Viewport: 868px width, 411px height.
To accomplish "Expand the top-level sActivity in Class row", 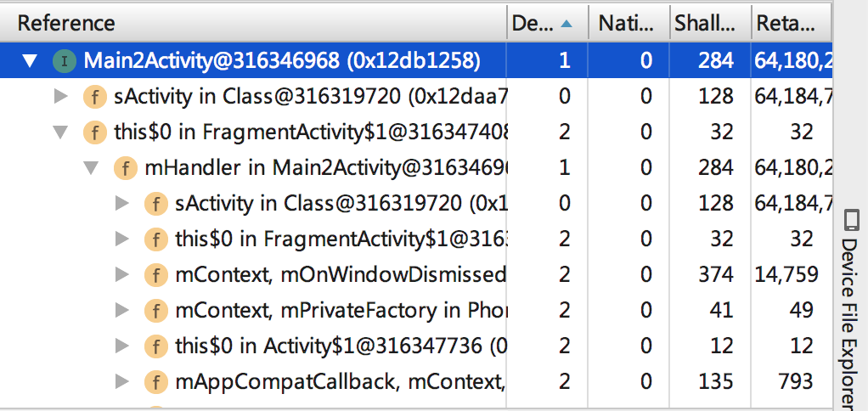I will coord(61,97).
